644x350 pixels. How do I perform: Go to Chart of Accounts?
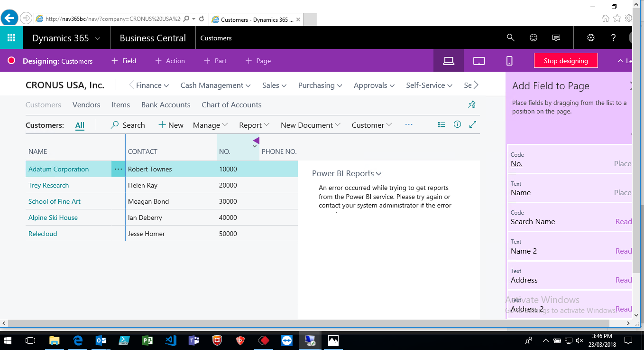tap(231, 105)
